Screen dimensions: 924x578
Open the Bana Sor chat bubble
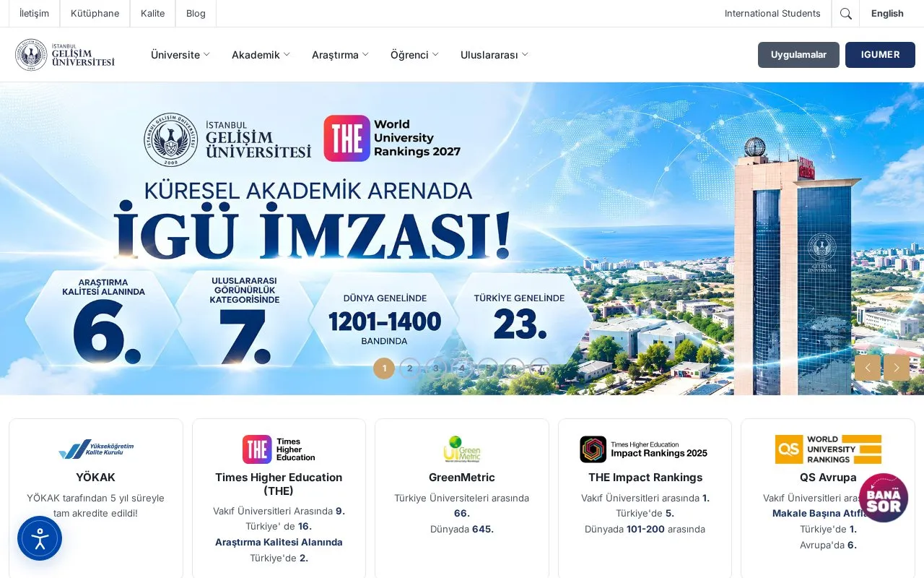coord(883,498)
